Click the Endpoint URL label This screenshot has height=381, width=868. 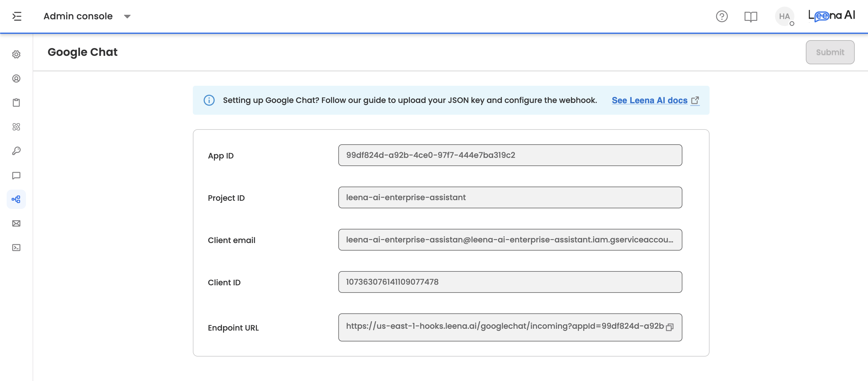[233, 328]
